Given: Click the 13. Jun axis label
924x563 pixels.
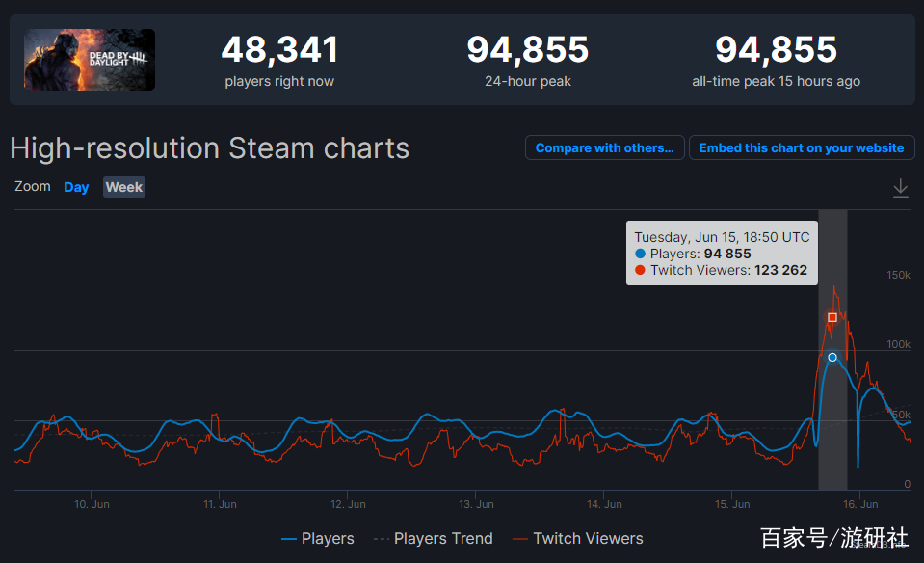Looking at the screenshot, I should coord(476,504).
